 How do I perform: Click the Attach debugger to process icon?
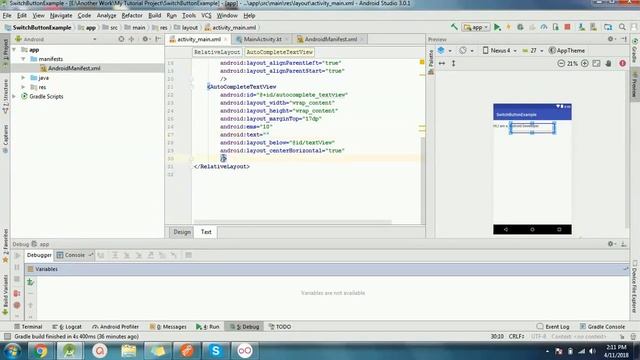pos(556,27)
